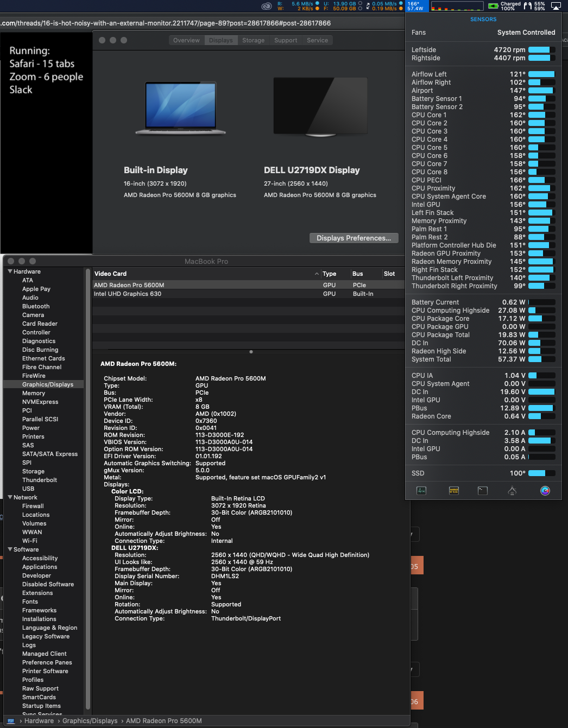
Task: Open iStat Menus app icon in sensors footer
Action: 545,491
